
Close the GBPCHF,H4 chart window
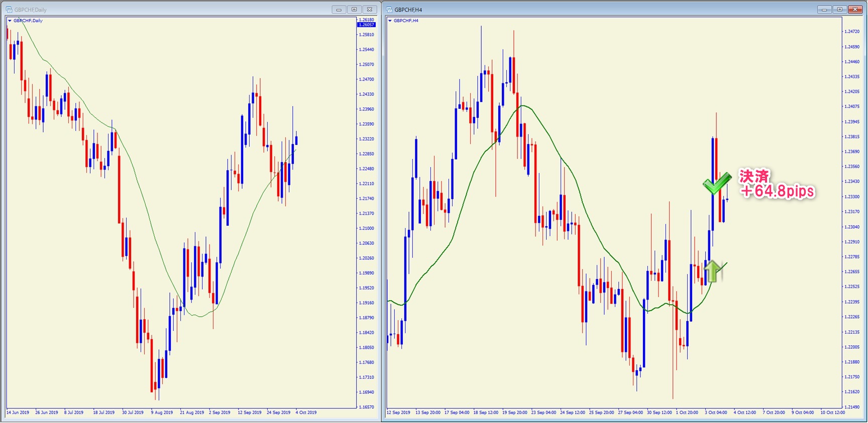tap(855, 10)
